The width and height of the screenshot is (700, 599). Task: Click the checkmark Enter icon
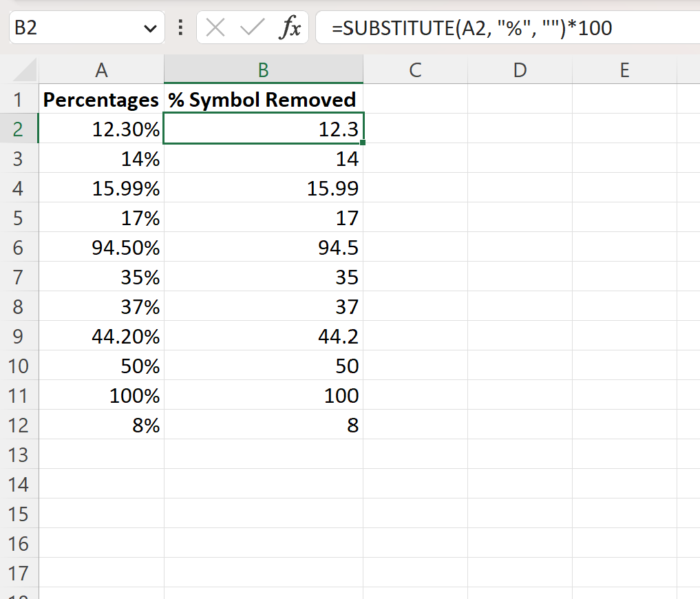point(254,28)
